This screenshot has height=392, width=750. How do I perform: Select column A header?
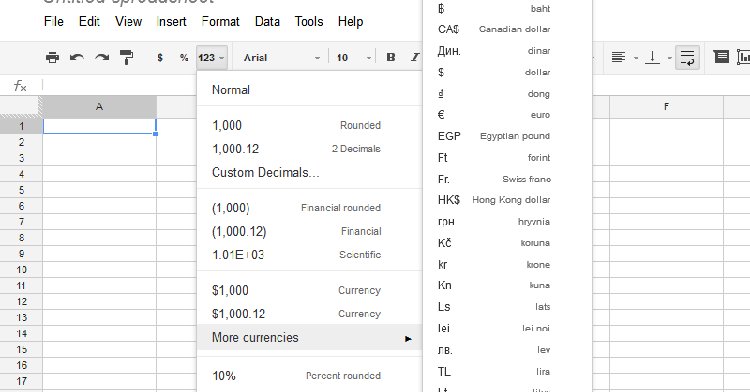coord(99,107)
